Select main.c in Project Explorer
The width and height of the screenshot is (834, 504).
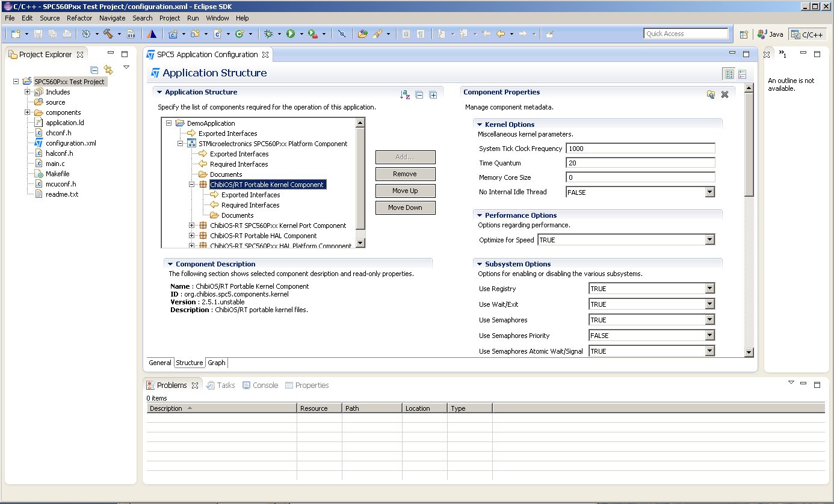coord(55,164)
